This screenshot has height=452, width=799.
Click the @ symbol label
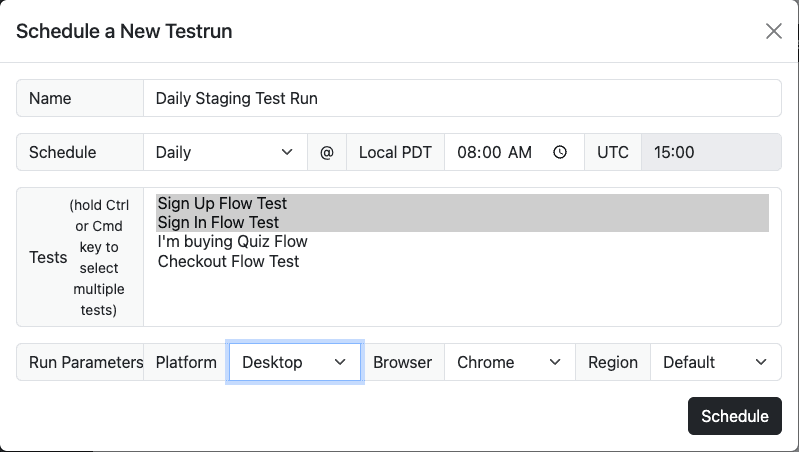(326, 153)
